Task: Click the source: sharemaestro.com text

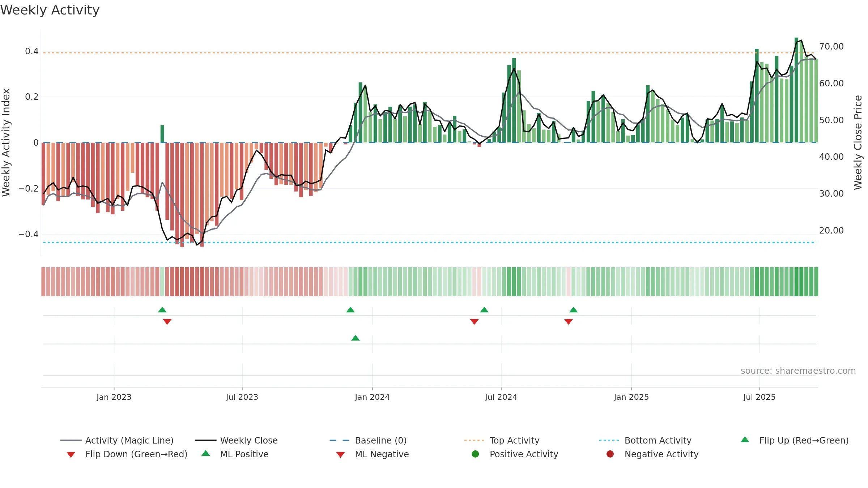Action: tap(798, 371)
